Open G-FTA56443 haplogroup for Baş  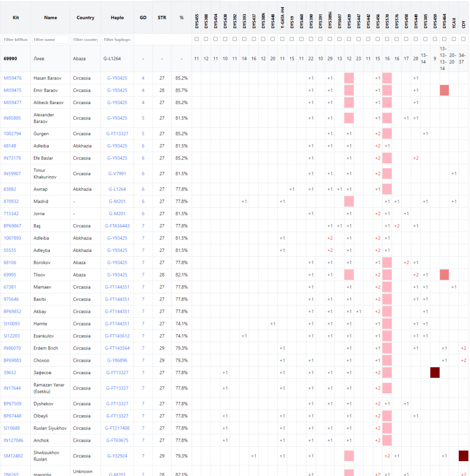[117, 226]
